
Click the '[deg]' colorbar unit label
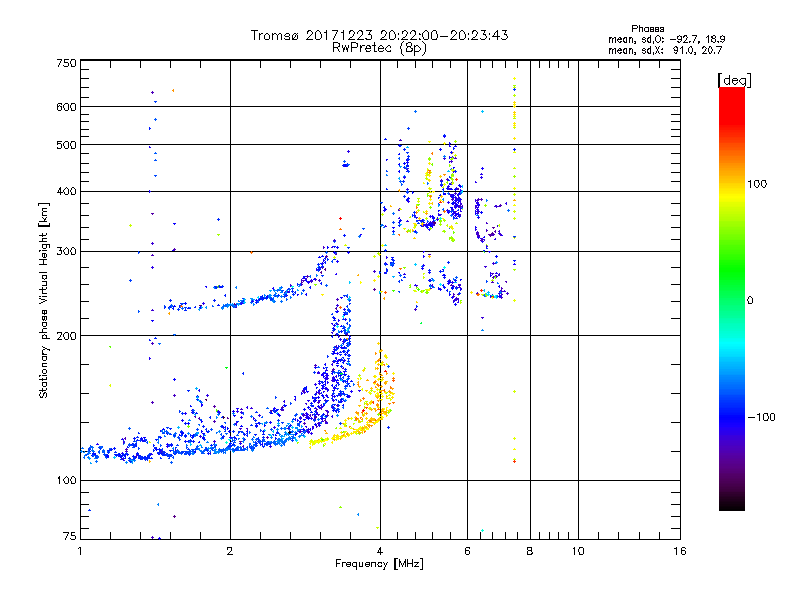click(x=734, y=80)
